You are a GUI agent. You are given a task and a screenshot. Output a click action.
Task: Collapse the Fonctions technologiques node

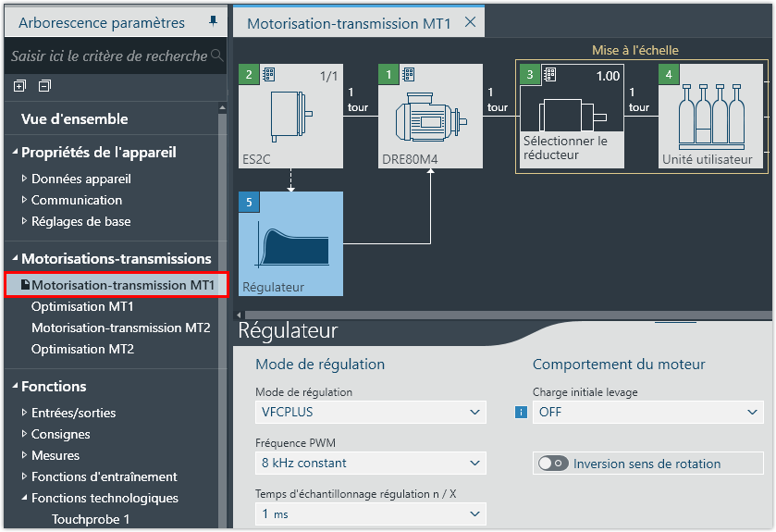(25, 498)
